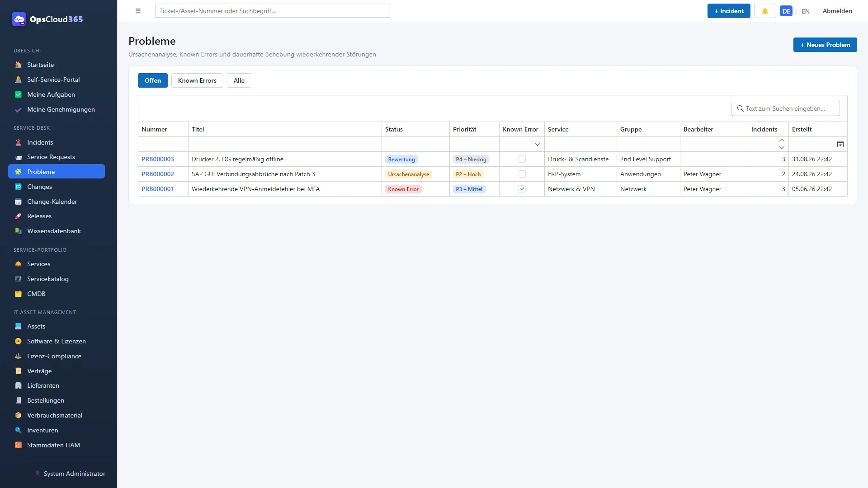868x488 pixels.
Task: Click the Servicekatalog icon
Action: (x=18, y=279)
